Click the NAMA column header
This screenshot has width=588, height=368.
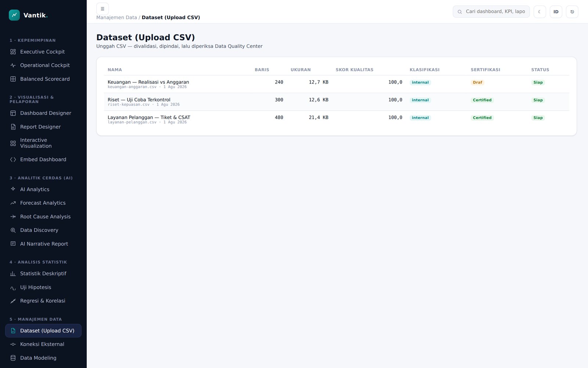115,70
